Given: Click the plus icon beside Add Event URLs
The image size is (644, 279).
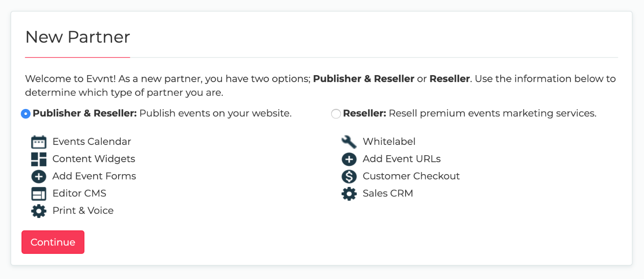Looking at the screenshot, I should pyautogui.click(x=349, y=159).
